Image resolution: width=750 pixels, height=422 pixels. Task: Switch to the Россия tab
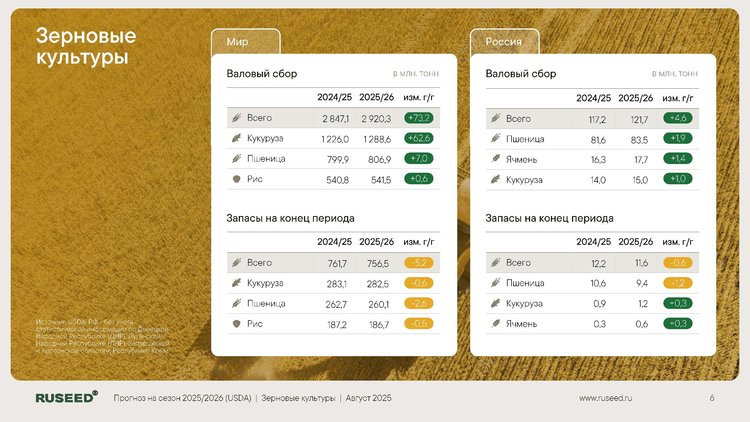(x=504, y=42)
